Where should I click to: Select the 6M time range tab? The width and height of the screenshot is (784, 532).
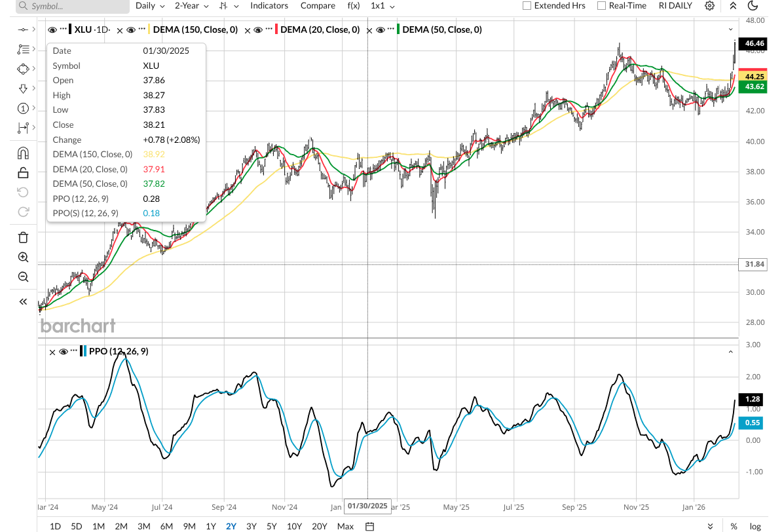pyautogui.click(x=166, y=526)
